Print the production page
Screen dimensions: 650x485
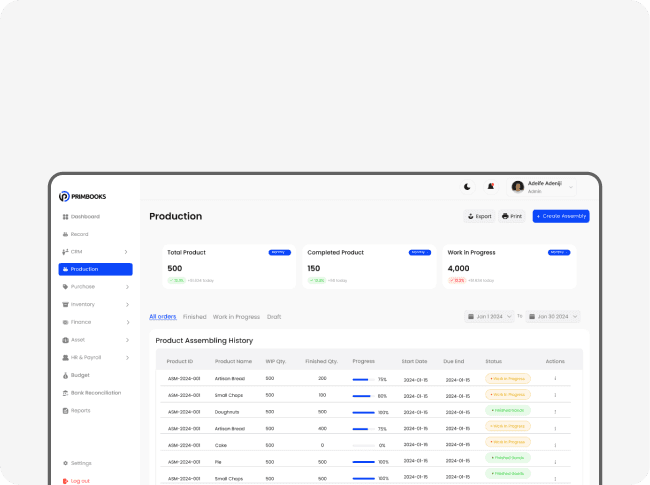click(512, 216)
